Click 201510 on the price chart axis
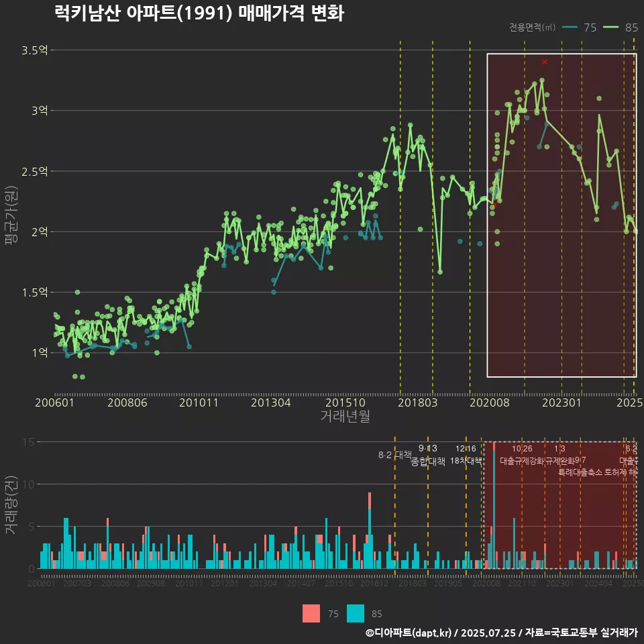This screenshot has height=644, width=644. (345, 402)
